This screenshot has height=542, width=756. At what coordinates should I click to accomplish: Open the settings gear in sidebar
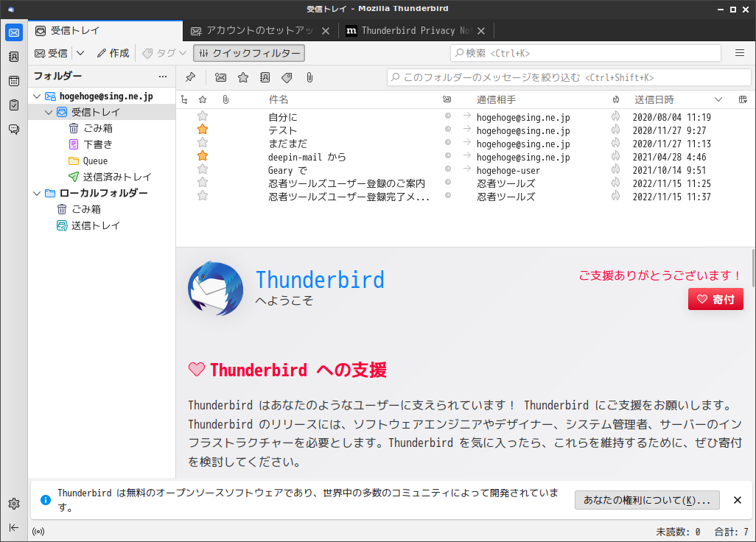(x=14, y=504)
